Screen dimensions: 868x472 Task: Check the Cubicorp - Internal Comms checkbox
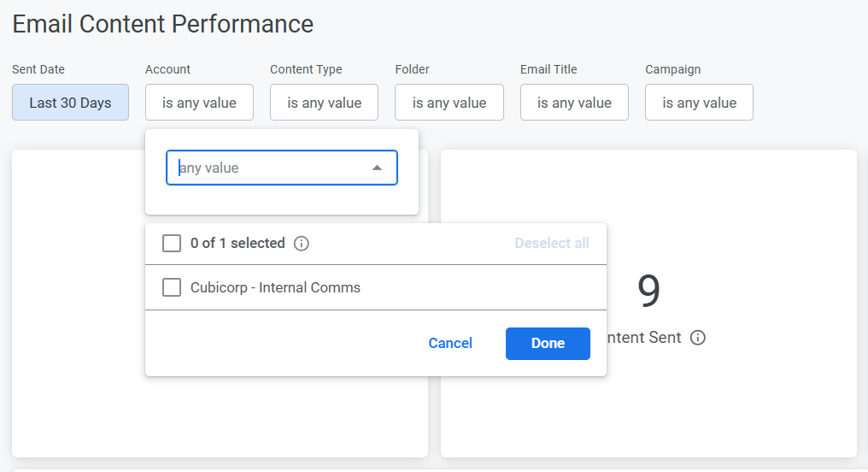coord(172,287)
